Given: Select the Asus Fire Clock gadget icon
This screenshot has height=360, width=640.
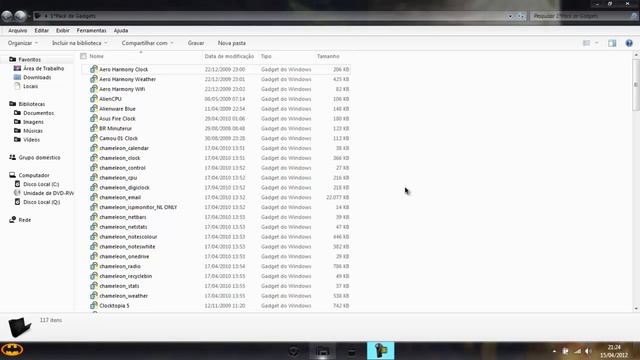Looking at the screenshot, I should (x=94, y=118).
